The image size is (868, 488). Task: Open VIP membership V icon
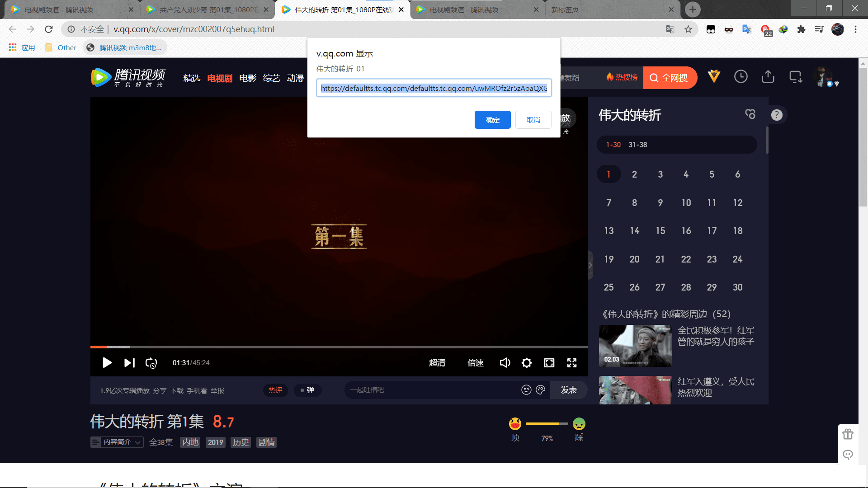pos(714,76)
